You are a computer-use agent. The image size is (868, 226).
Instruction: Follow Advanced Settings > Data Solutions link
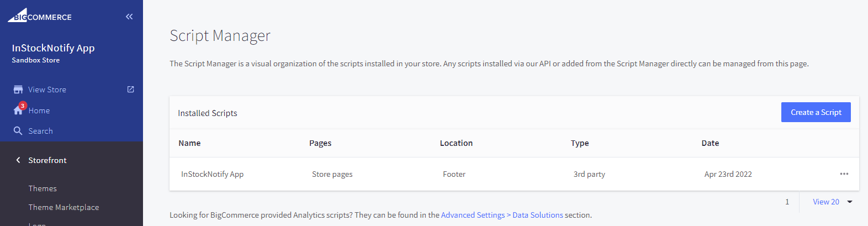coord(502,215)
